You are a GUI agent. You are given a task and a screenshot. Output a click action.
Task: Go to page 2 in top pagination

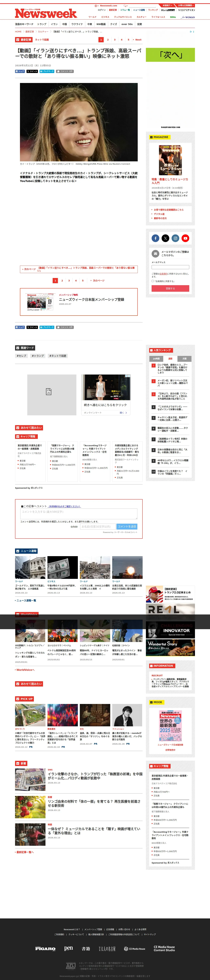pyautogui.click(x=108, y=40)
